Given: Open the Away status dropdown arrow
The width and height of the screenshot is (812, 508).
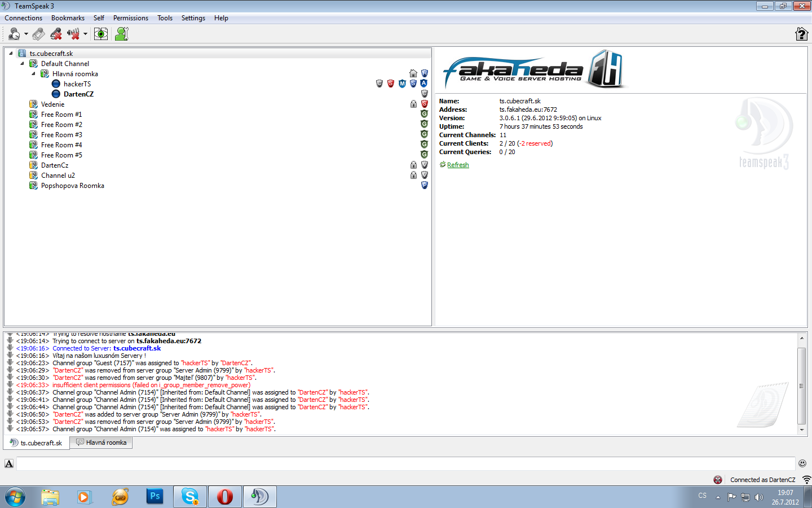Looking at the screenshot, I should 26,34.
